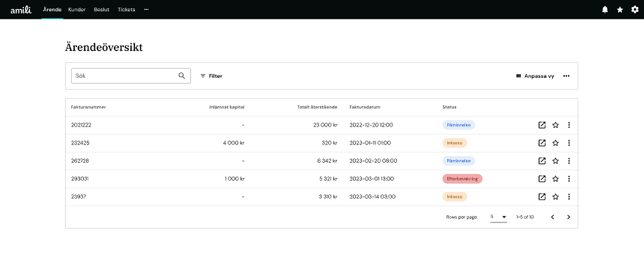Sort by Totalt återstående column header

317,107
